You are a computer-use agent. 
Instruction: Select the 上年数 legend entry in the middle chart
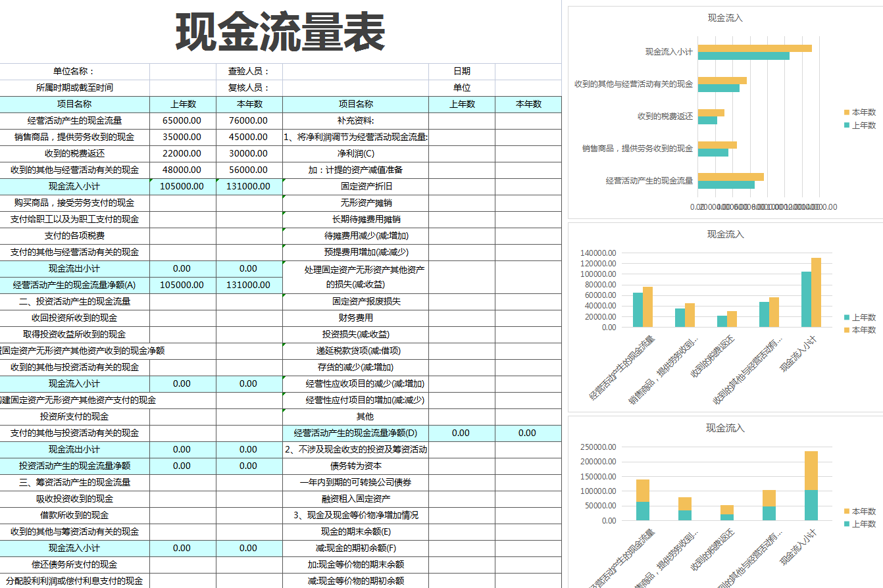(x=860, y=317)
